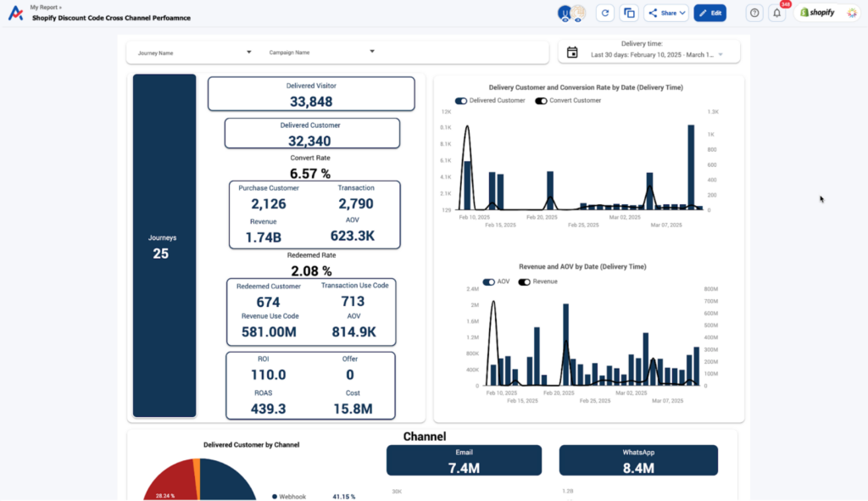The image size is (868, 501).
Task: Toggle the Delivered Customer series switch
Action: pos(460,101)
